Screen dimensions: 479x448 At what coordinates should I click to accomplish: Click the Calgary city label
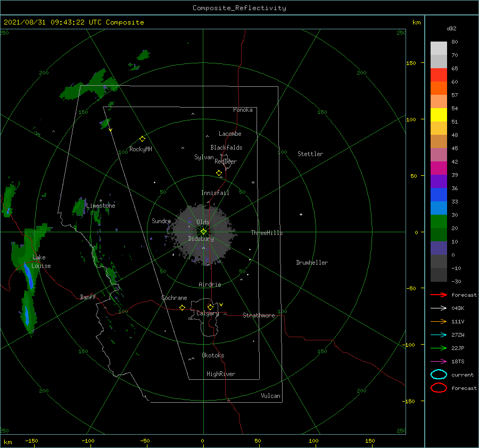point(208,313)
